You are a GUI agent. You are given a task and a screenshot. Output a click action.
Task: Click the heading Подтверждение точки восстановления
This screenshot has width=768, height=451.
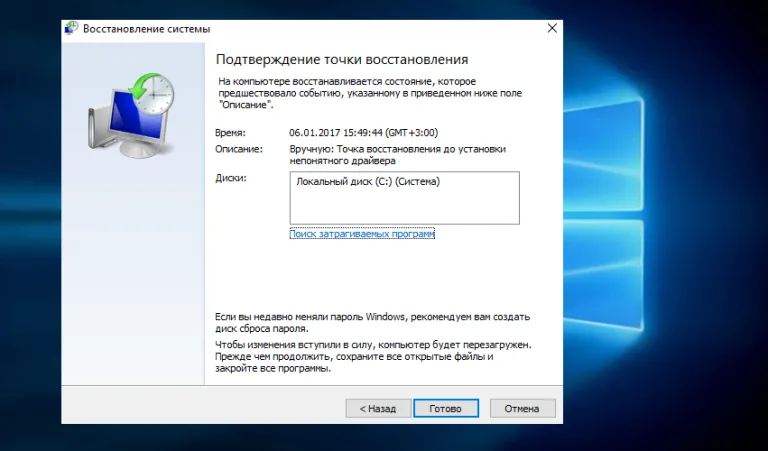point(342,59)
